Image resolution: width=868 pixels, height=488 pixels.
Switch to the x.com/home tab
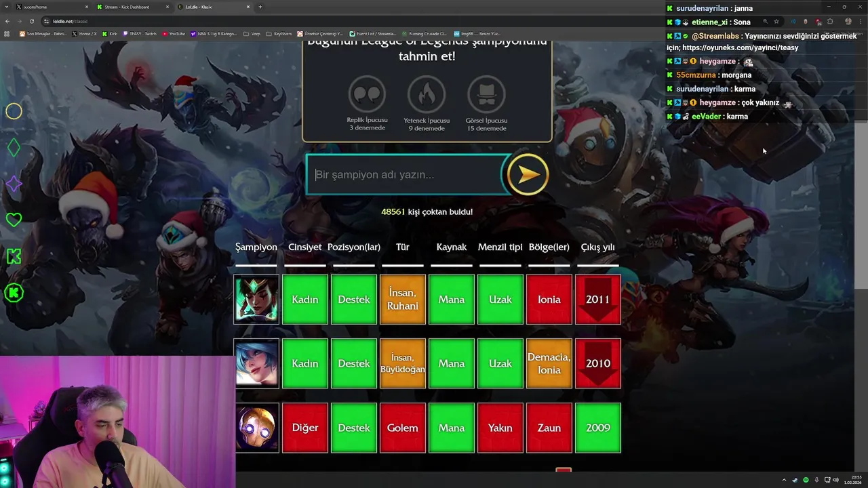tap(51, 7)
